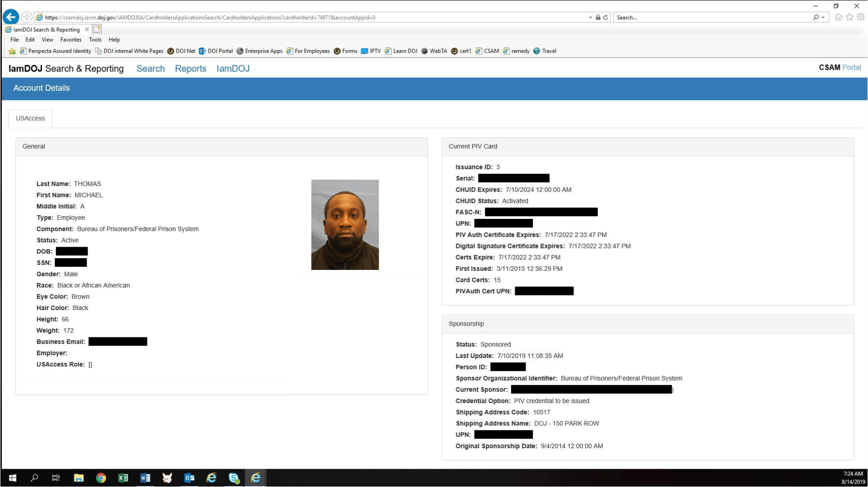Viewport: 868px width, 487px height.
Task: Click the browser Back arrow button
Action: tap(11, 17)
